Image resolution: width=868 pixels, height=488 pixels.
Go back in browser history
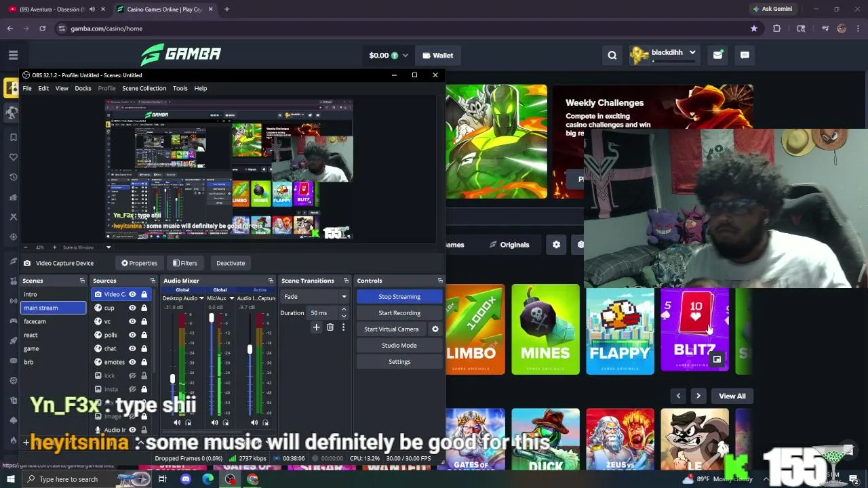pos(9,28)
